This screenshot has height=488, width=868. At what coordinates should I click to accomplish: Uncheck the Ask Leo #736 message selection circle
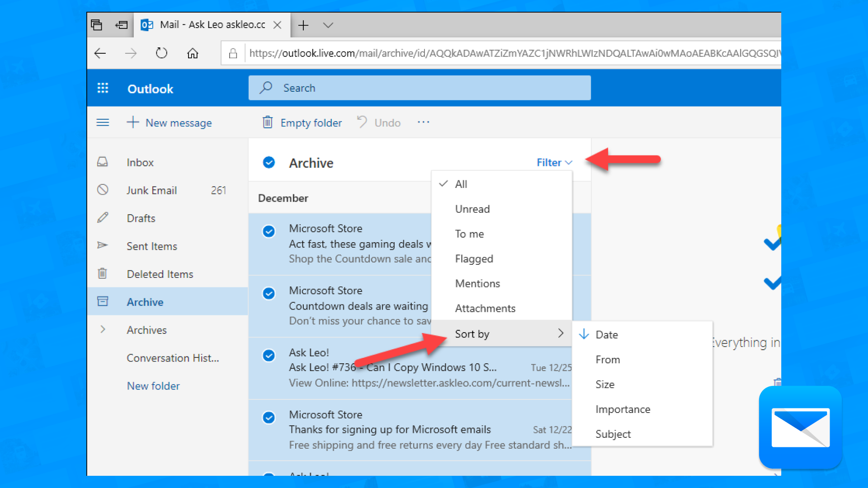[269, 356]
